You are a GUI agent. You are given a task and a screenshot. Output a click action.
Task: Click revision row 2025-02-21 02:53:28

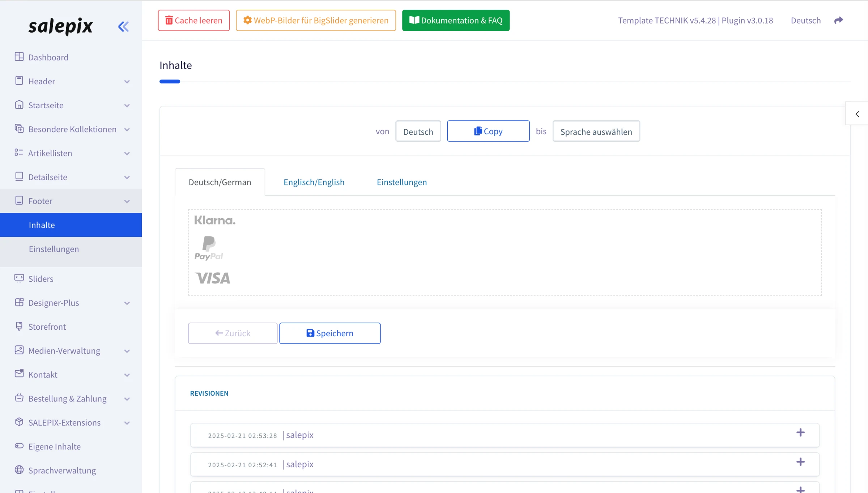click(x=505, y=435)
